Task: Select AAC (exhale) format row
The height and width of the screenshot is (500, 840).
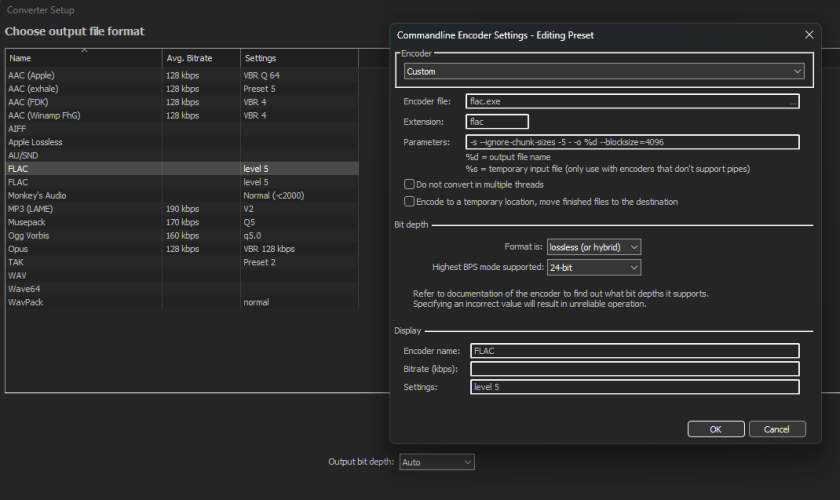Action: pos(182,89)
